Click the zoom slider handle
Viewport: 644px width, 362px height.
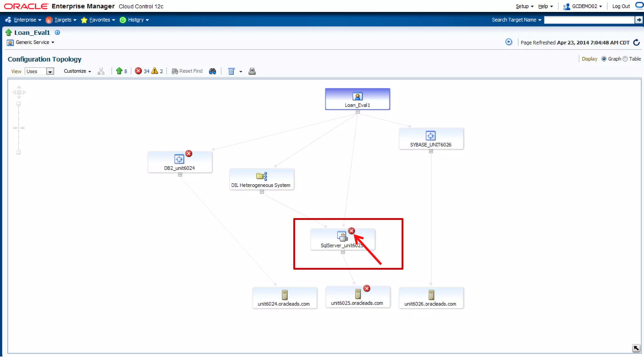point(19,128)
